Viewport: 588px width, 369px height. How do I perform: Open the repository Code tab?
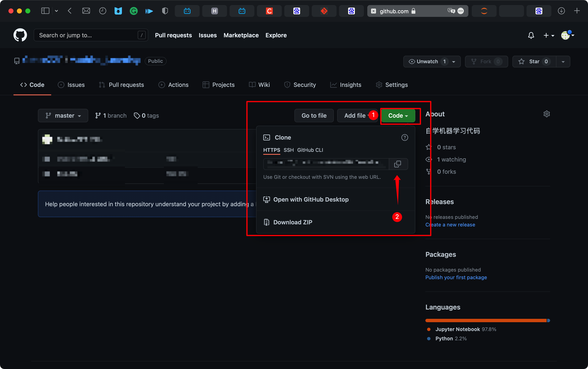(32, 85)
